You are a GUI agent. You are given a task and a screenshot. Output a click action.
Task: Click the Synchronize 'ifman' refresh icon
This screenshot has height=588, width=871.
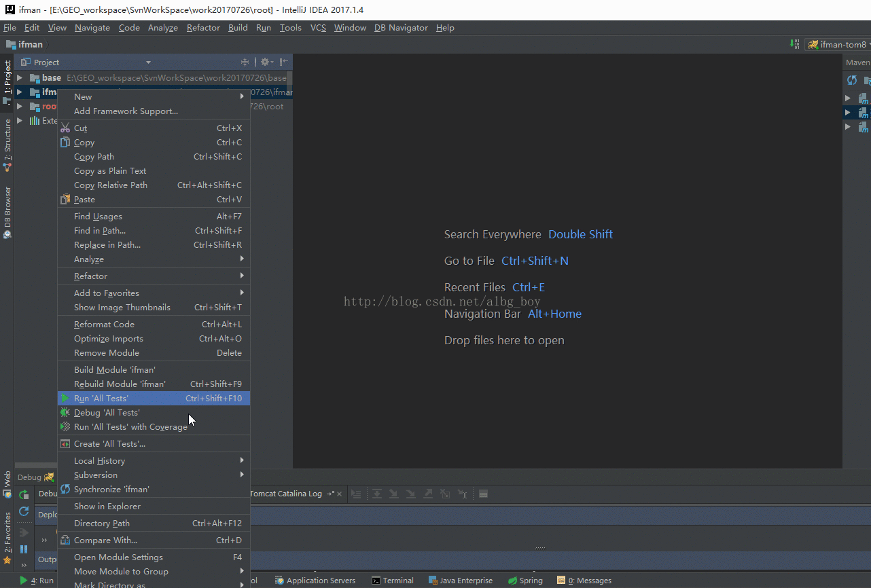tap(65, 490)
